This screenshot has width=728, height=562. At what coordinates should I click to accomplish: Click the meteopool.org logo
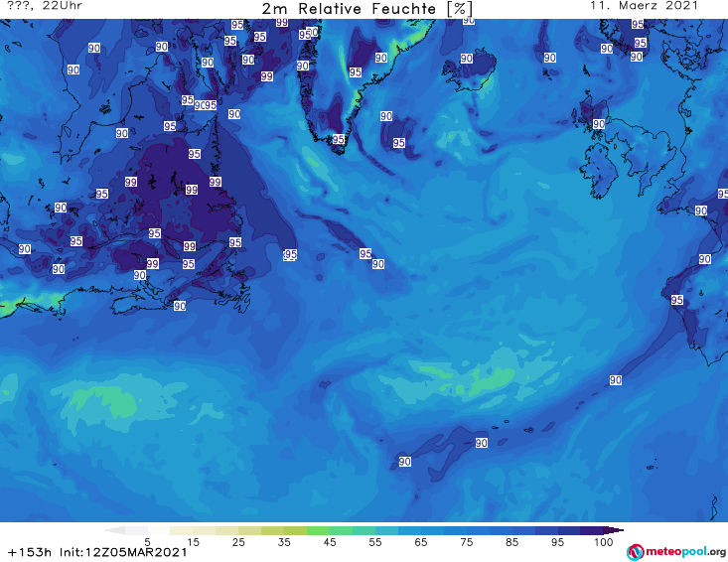(x=676, y=552)
